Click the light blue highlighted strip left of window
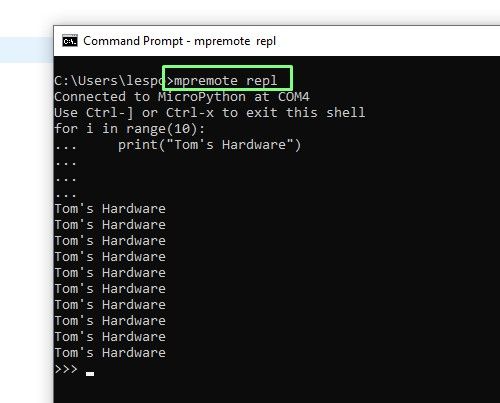The height and width of the screenshot is (403, 500). click(x=27, y=50)
